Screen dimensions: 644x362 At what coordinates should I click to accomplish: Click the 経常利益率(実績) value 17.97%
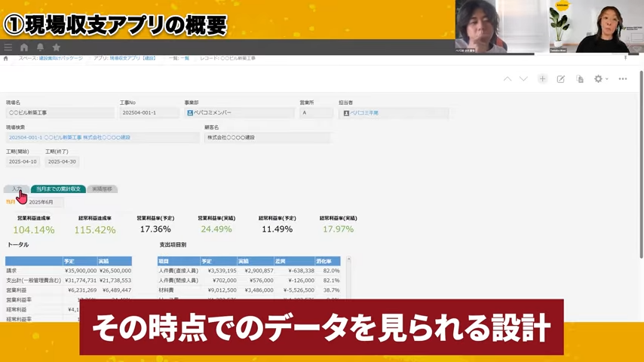338,229
